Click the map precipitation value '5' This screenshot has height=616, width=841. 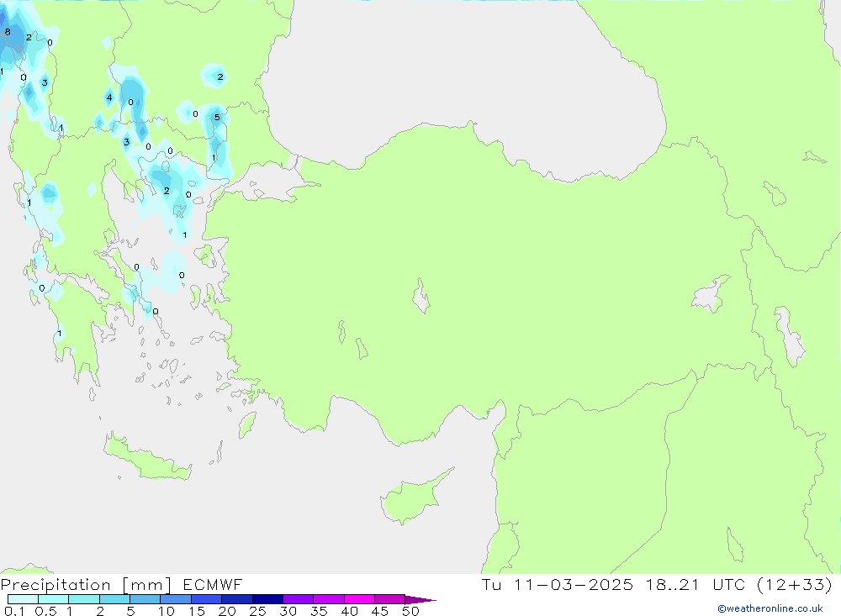pos(217,118)
